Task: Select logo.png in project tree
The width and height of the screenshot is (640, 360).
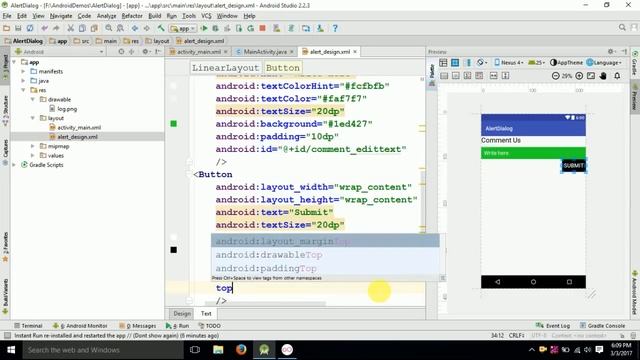Action: [63, 109]
